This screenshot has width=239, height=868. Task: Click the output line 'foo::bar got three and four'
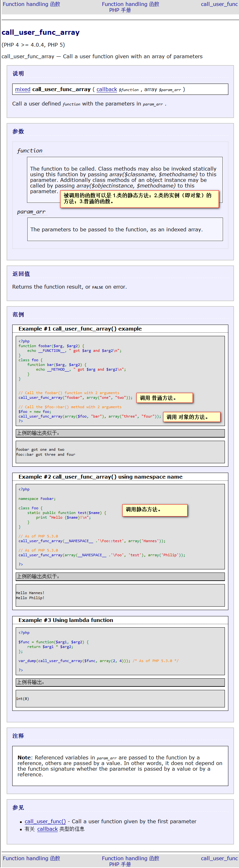point(45,455)
